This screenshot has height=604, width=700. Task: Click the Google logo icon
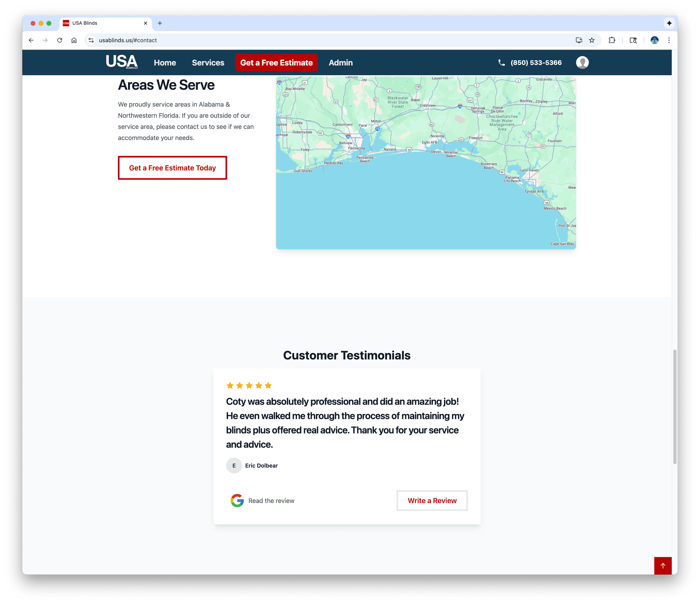(x=237, y=500)
